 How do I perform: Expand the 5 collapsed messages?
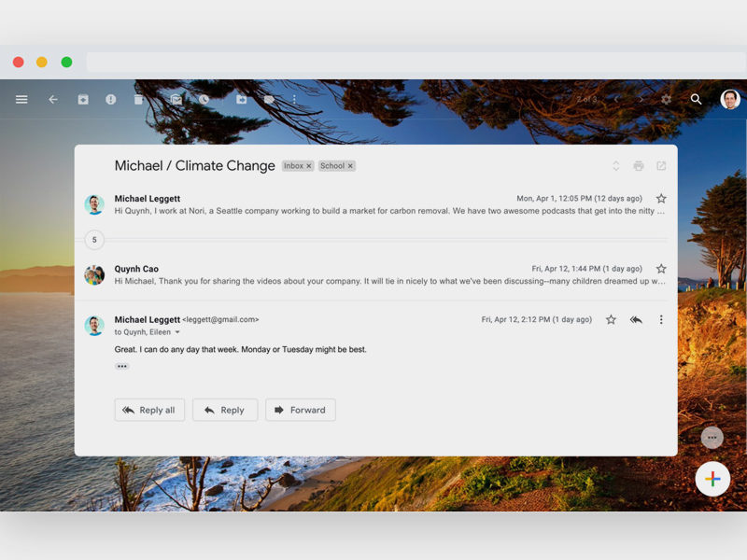click(94, 240)
